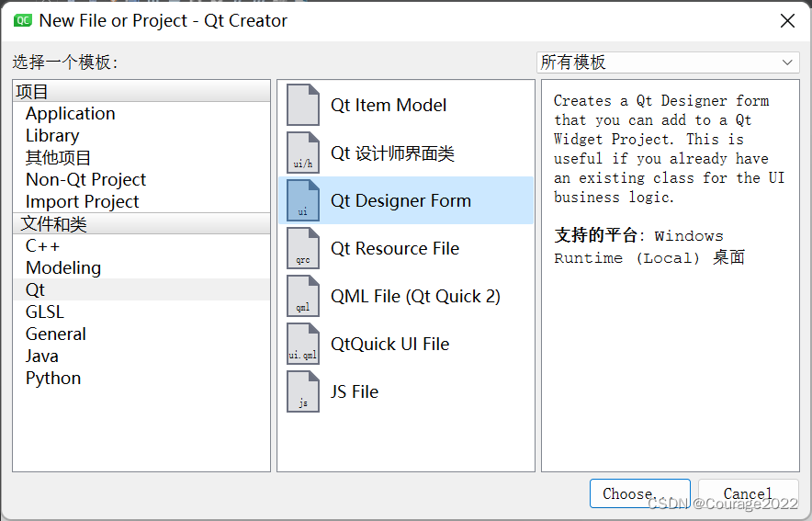The width and height of the screenshot is (812, 521).
Task: Pick the QtQuick UI File template label
Action: pyautogui.click(x=390, y=344)
